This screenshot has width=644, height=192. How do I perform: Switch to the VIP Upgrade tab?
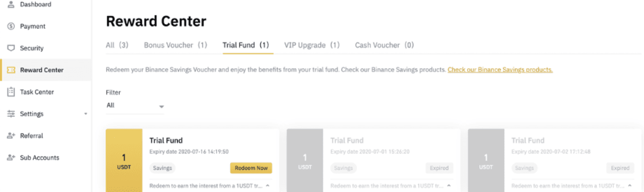point(312,45)
